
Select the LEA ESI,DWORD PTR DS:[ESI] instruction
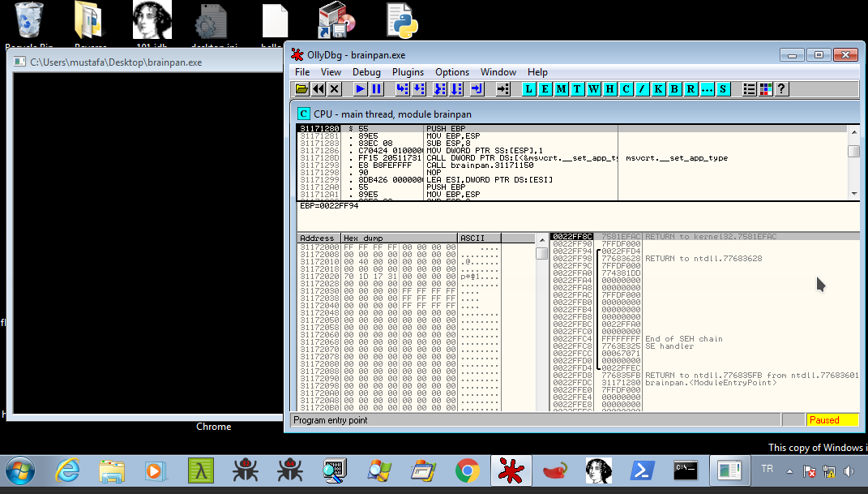490,179
